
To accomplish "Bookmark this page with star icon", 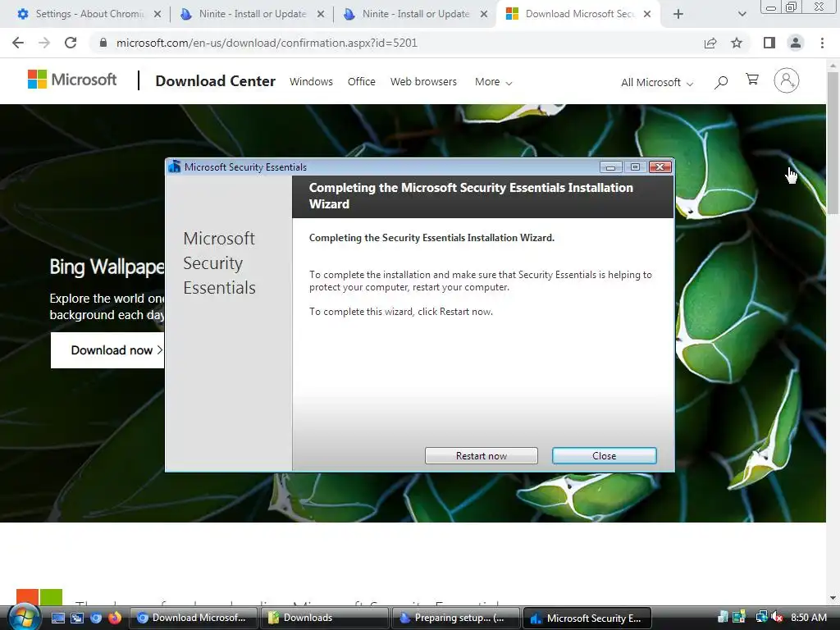I will 737,43.
